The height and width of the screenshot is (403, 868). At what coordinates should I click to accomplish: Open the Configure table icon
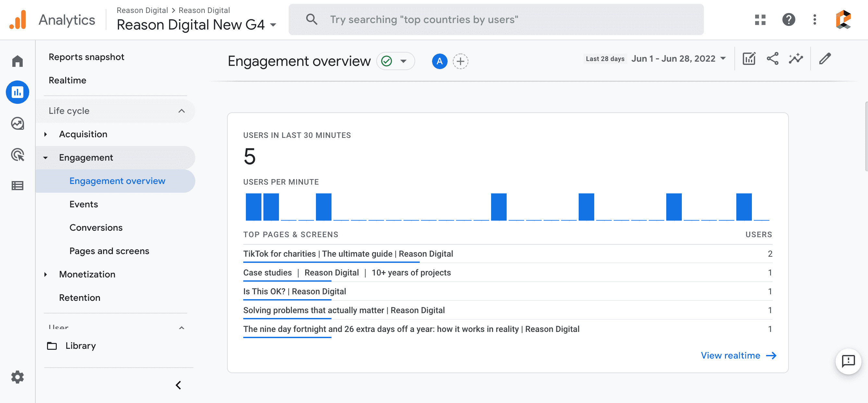[x=18, y=186]
